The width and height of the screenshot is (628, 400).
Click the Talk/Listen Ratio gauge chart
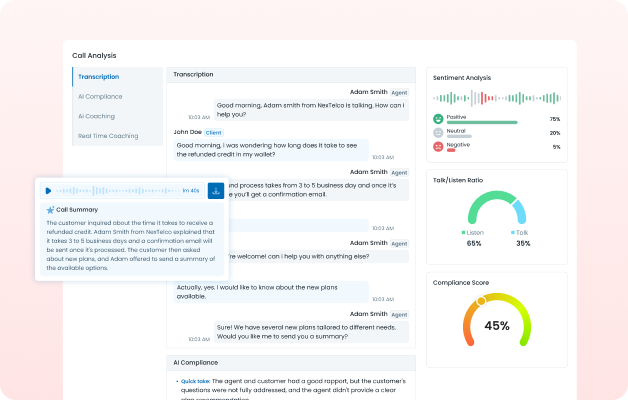point(496,208)
